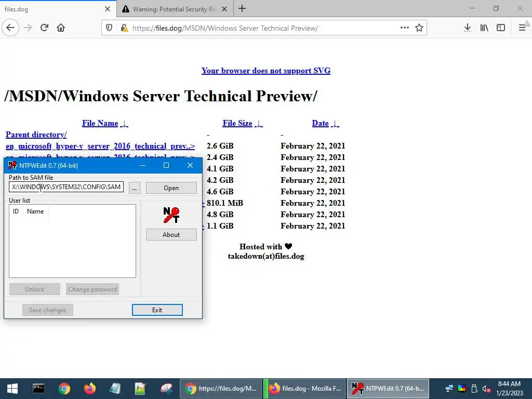Open first hyper-v server 2016 technical preview file
The width and height of the screenshot is (532, 399).
[x=100, y=146]
